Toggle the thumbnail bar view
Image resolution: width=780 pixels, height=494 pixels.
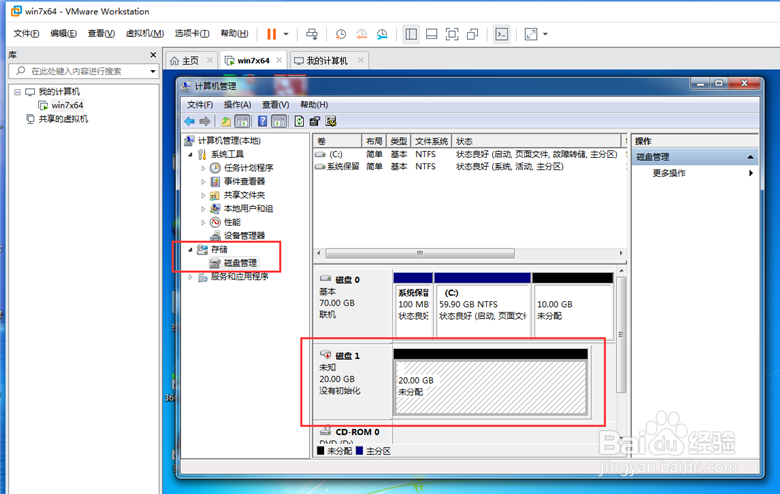(x=432, y=34)
